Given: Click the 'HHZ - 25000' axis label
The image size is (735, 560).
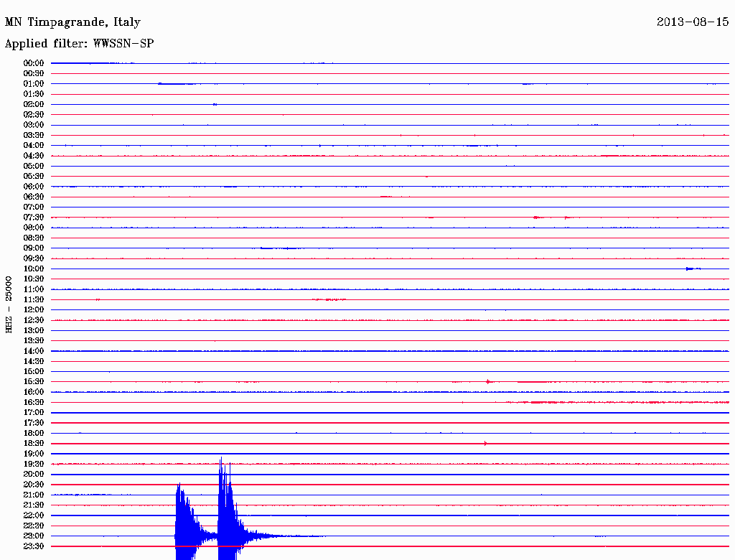Looking at the screenshot, I should coord(9,305).
